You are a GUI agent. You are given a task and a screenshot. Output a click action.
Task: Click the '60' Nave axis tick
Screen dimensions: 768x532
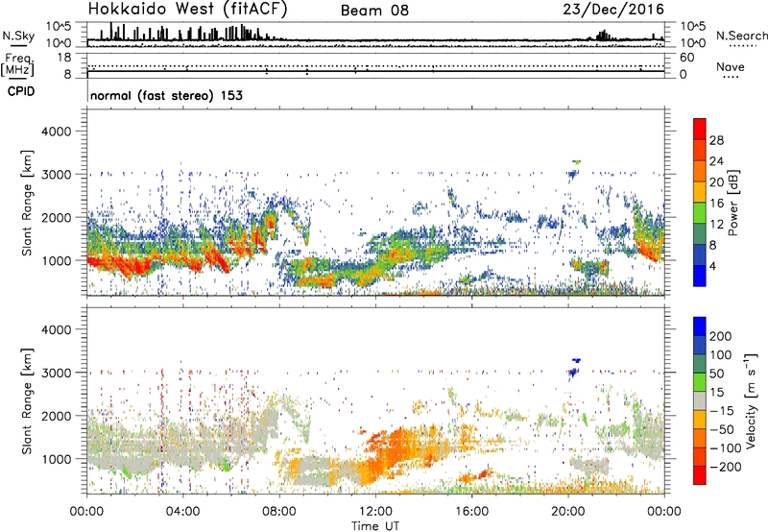pyautogui.click(x=686, y=58)
